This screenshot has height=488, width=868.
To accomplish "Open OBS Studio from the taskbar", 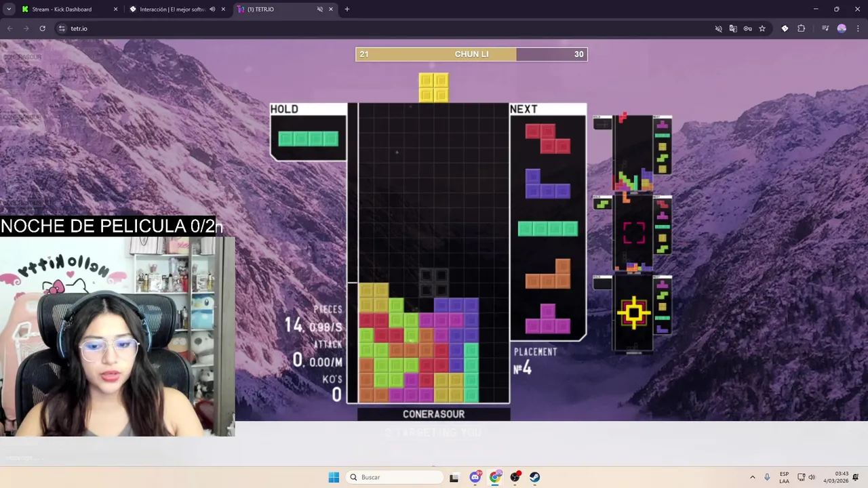I will [515, 477].
